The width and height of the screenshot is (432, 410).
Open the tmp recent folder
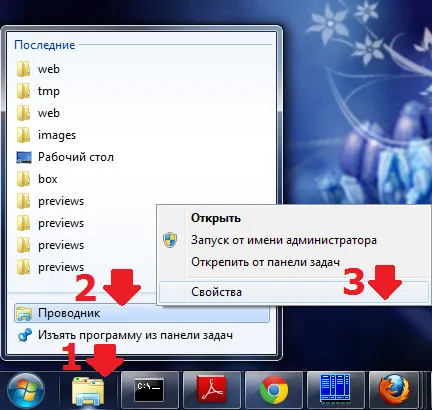point(142,91)
